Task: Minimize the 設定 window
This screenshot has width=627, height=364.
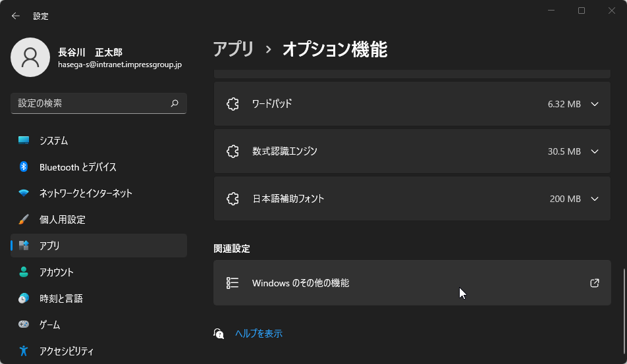Action: coord(551,11)
